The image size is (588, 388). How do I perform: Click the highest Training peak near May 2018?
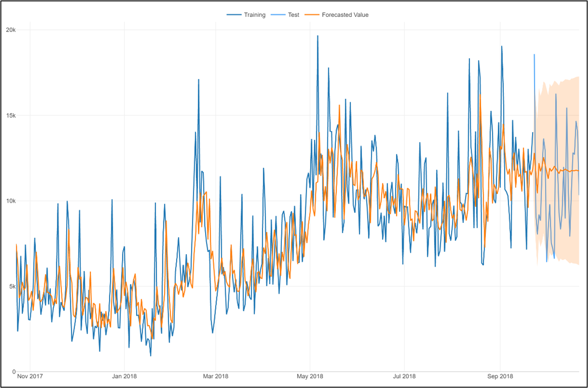point(317,35)
